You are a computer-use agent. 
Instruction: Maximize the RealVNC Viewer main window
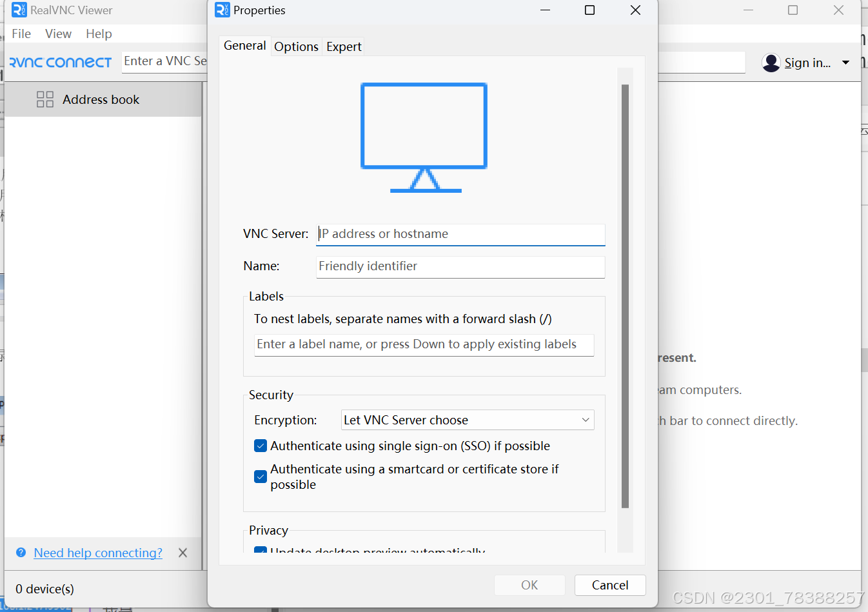[x=793, y=10]
